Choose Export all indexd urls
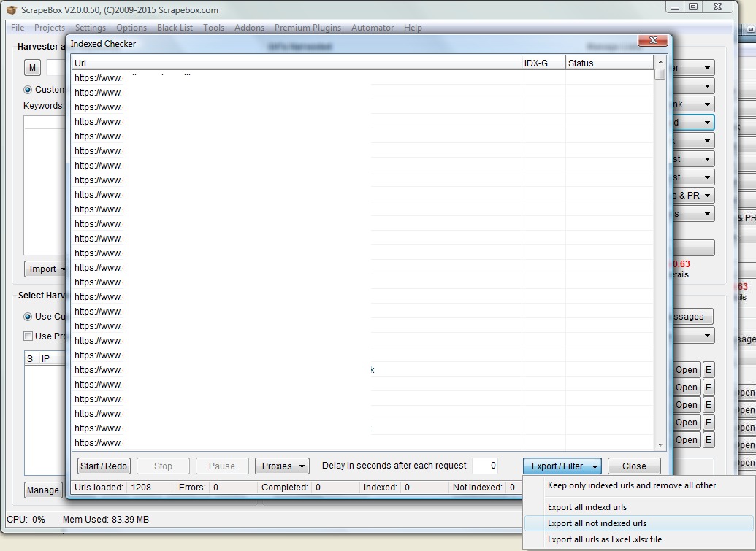Screen dimensions: 756x551 638,507
